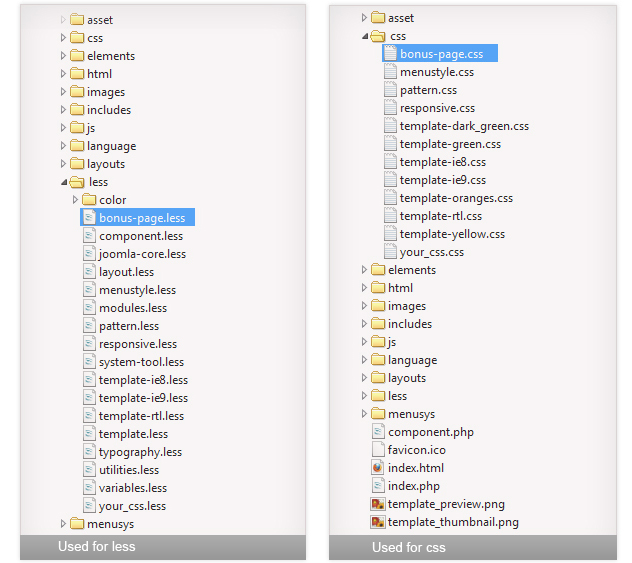The width and height of the screenshot is (632, 563).
Task: Expand the elements folder in right tree
Action: [364, 270]
